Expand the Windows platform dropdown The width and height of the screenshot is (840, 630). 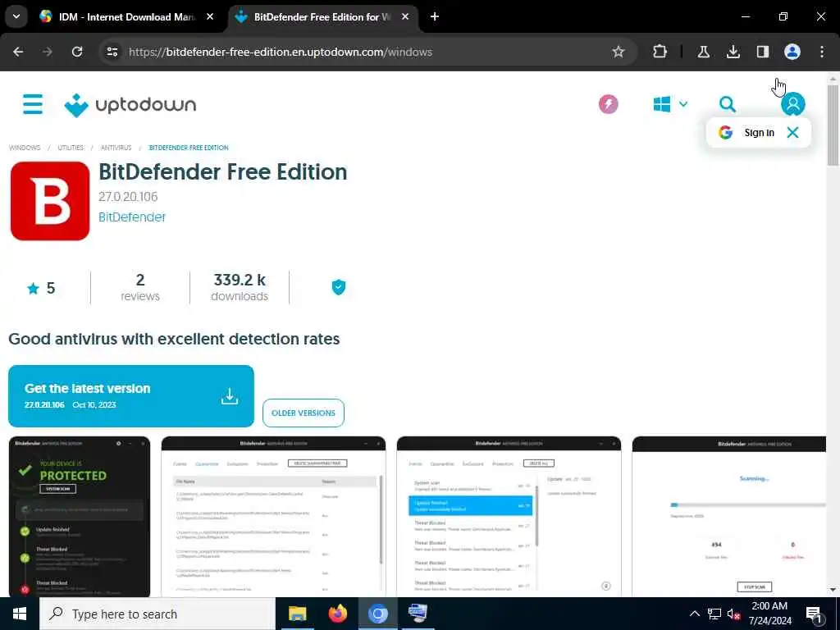(x=670, y=104)
